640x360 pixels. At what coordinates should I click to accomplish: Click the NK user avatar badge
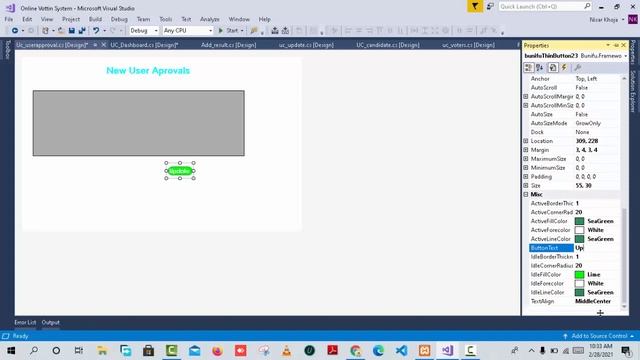point(633,19)
